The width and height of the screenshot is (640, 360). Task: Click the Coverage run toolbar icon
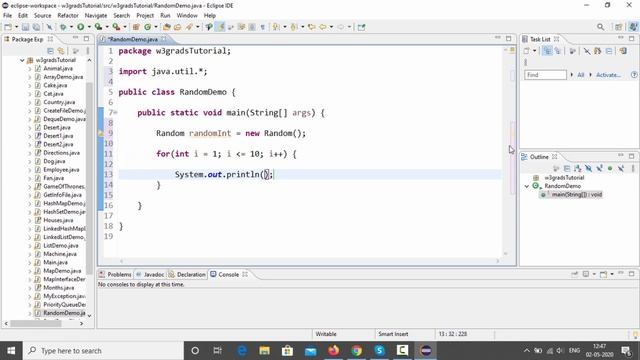tap(98, 27)
